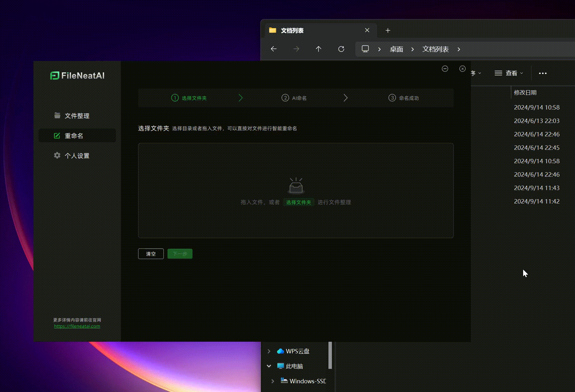Click the 个人设置 gear icon
The height and width of the screenshot is (392, 575).
click(x=57, y=155)
